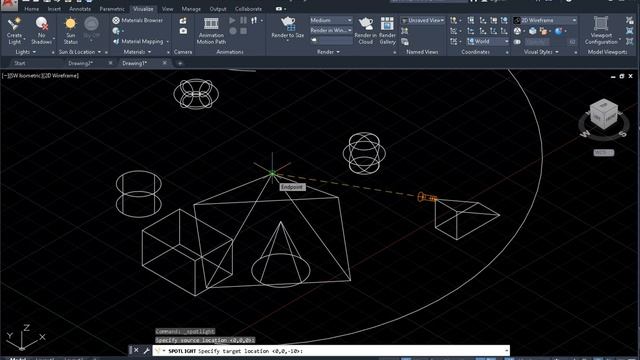Screen dimensions: 640x360
Task: Expand the Render panel
Action: pyautogui.click(x=328, y=52)
